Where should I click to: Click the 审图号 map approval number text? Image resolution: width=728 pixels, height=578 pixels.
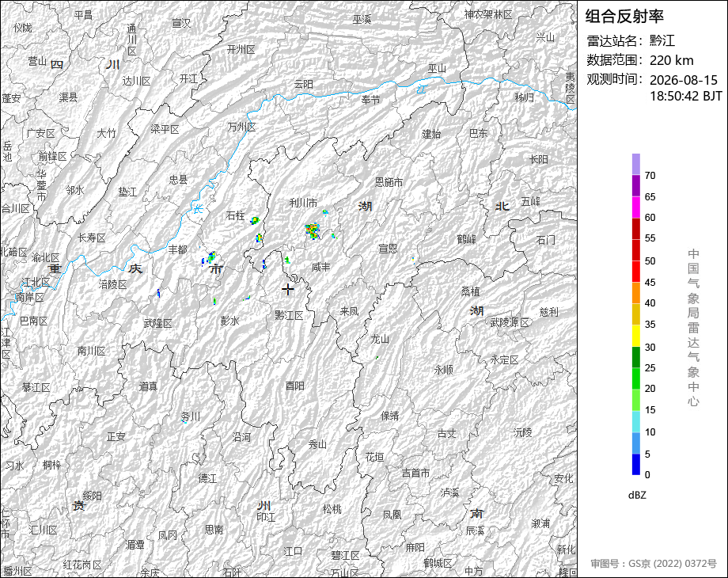[x=654, y=564]
